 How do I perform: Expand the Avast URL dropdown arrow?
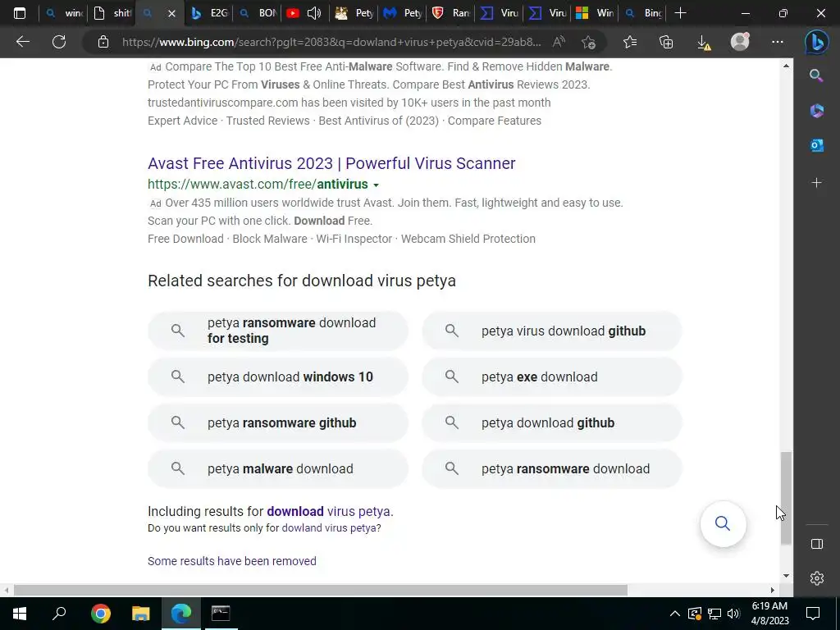point(376,185)
